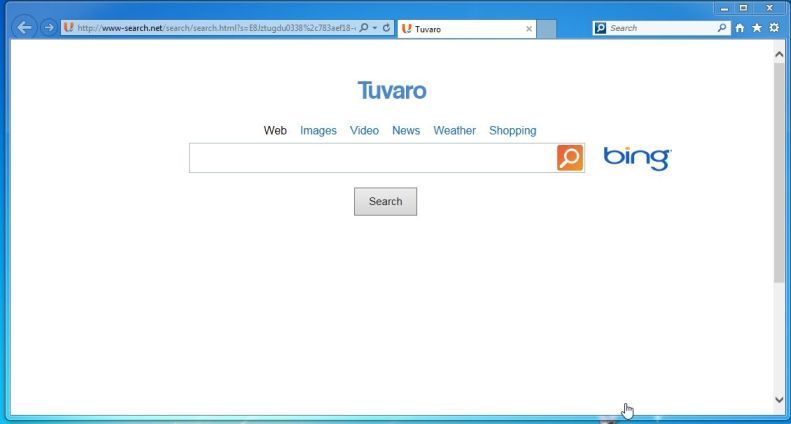Viewport: 791px width, 424px height.
Task: Click the Tuvaro favicon in address bar
Action: (69, 28)
